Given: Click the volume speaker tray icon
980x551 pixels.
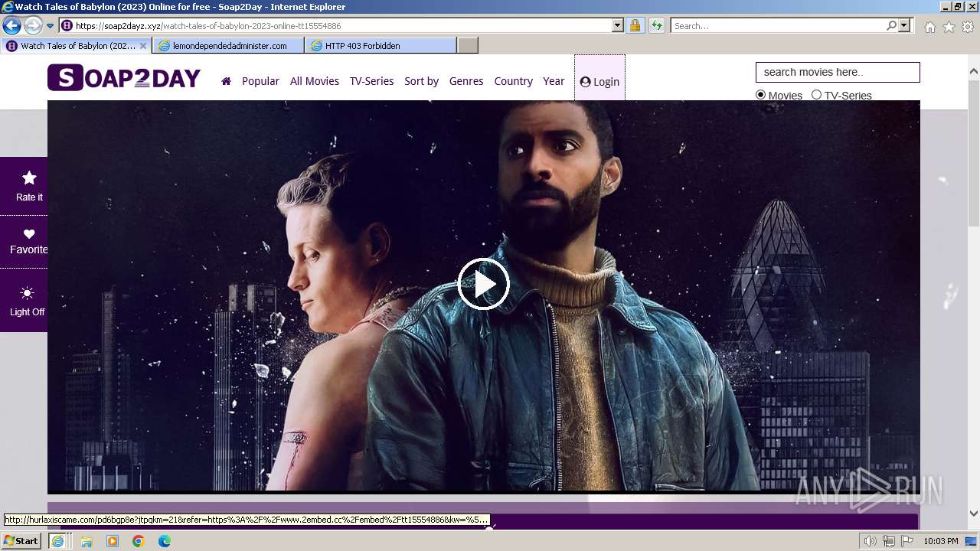Looking at the screenshot, I should click(x=871, y=541).
